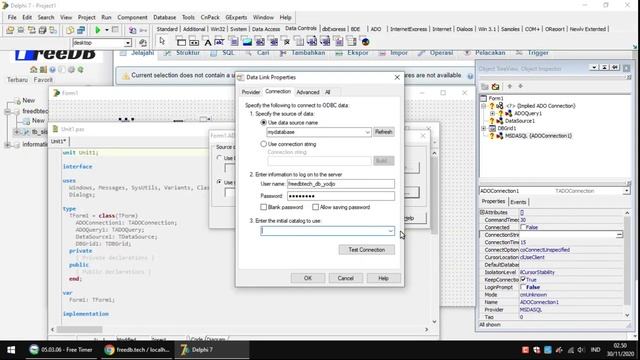Switch to the Chrome freedb.tech taskbar window
The width and height of the screenshot is (640, 360).
tap(137, 350)
